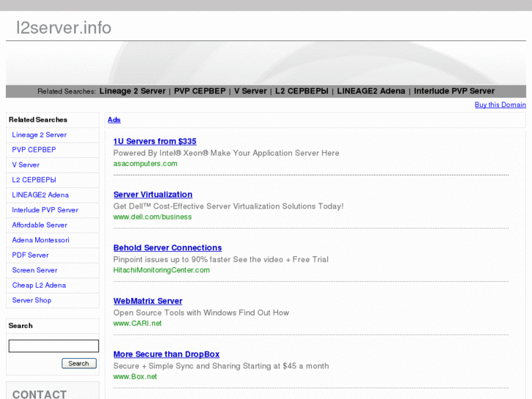
Task: Open PVP СЕРВЕР in top related searches bar
Action: (x=200, y=91)
